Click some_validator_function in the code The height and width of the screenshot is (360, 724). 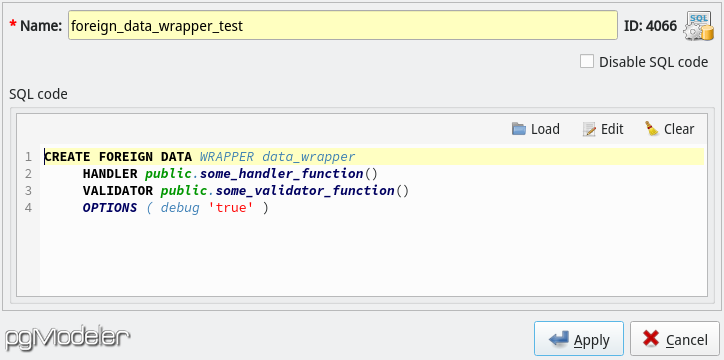coord(305,191)
